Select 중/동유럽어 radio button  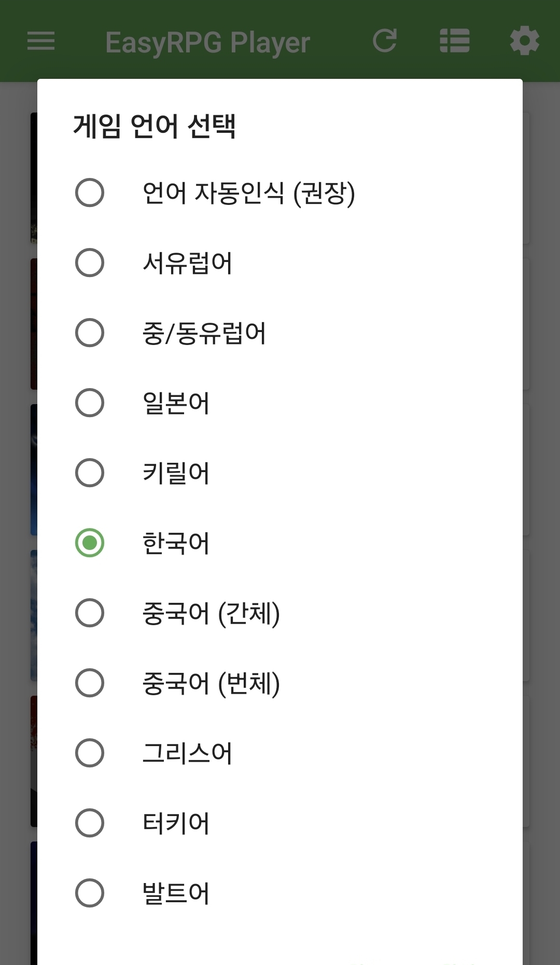tap(90, 333)
